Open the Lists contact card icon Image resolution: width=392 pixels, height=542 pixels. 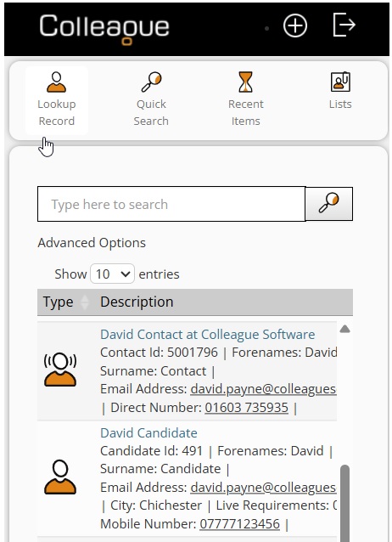coord(340,82)
